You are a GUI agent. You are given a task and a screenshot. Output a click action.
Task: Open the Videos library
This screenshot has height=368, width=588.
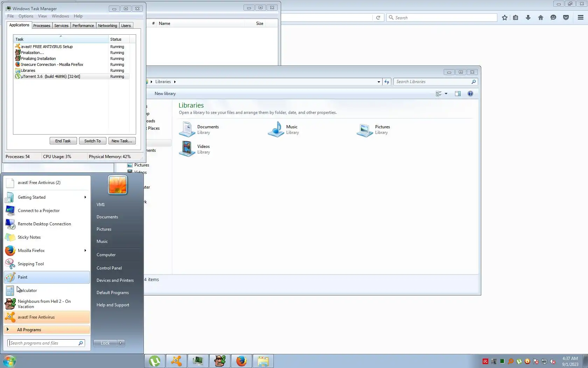[194, 149]
